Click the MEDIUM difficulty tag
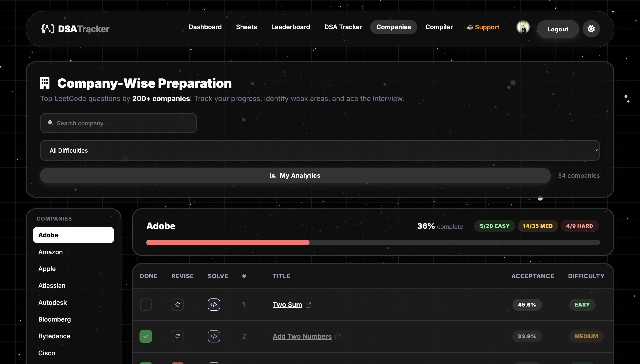Viewport: 640px width, 364px height. (x=586, y=336)
